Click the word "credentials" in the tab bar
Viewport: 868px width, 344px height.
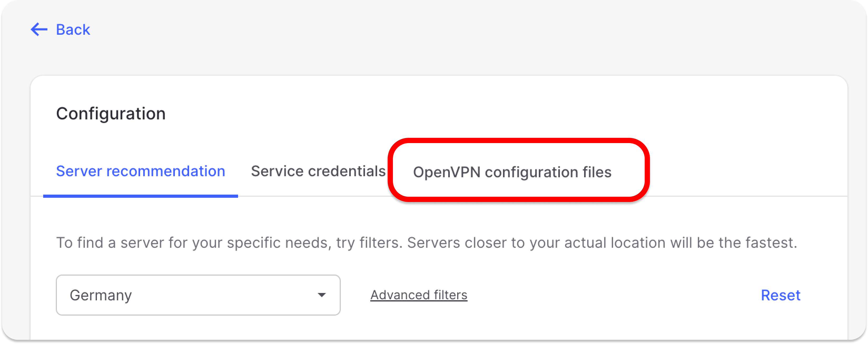coord(346,171)
